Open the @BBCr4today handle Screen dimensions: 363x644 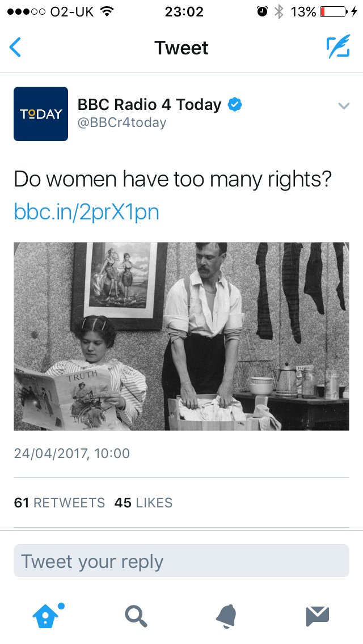[121, 122]
